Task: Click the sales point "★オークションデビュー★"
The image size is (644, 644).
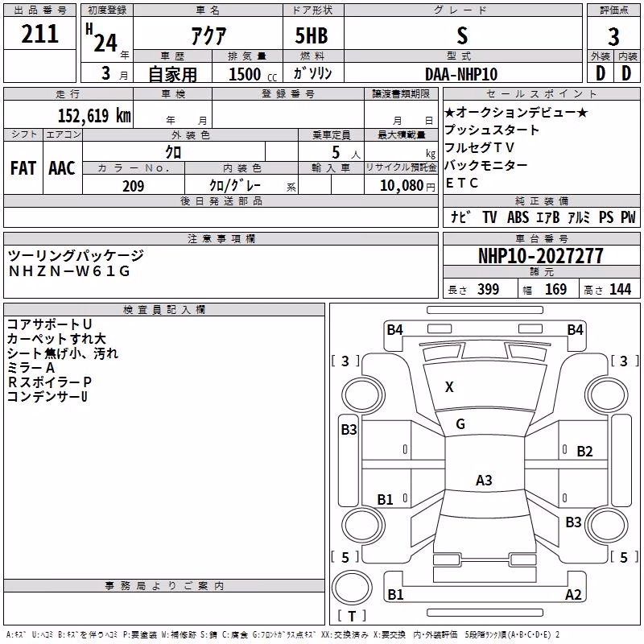Action: 516,112
